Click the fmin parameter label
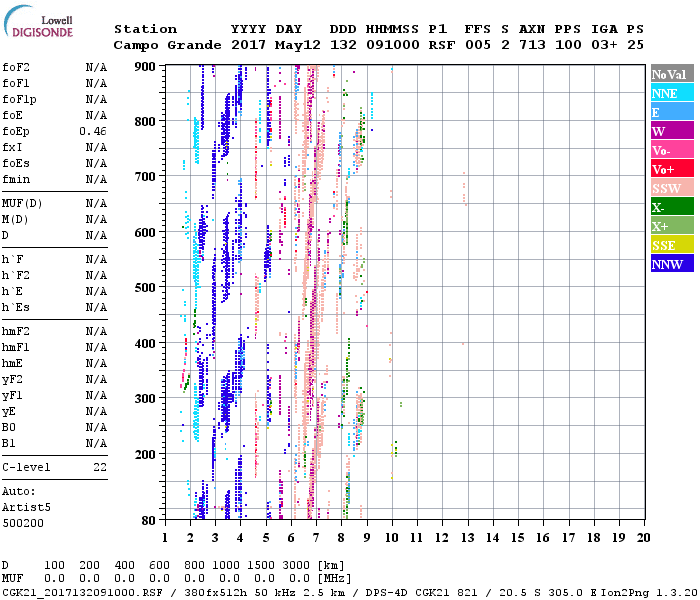This screenshot has width=700, height=600. pos(16,179)
